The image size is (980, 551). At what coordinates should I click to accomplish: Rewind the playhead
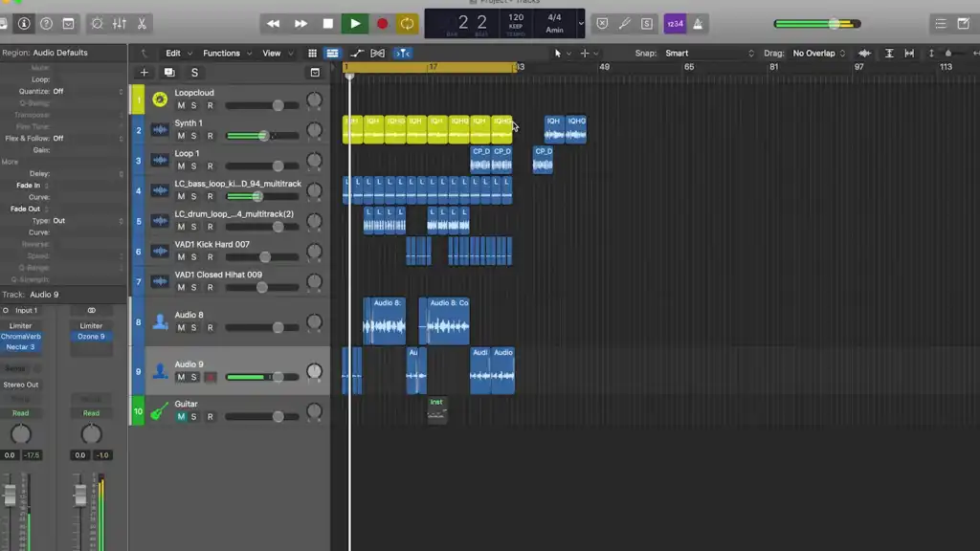[x=273, y=24]
